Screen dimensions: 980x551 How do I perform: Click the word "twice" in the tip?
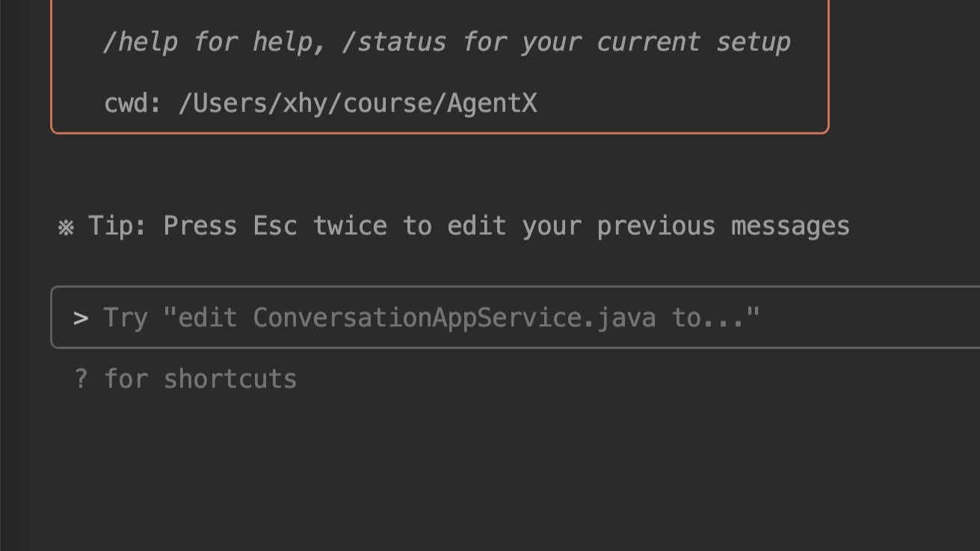point(350,226)
